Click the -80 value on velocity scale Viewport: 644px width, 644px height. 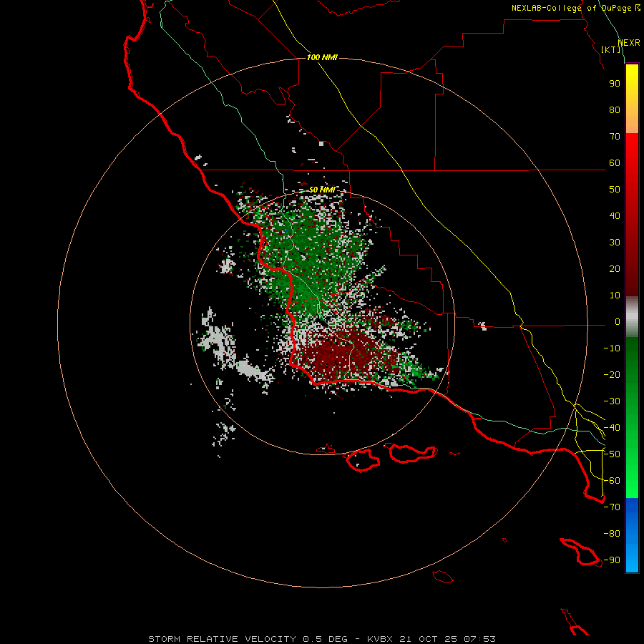612,534
